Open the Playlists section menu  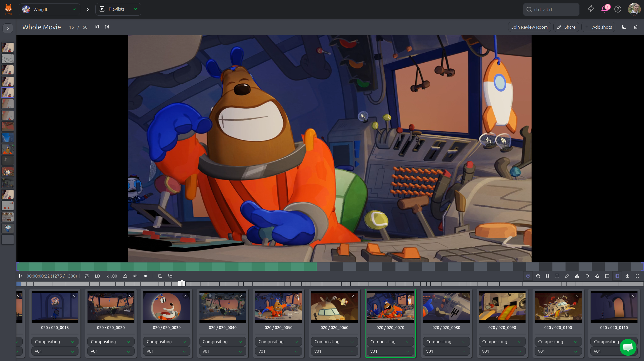click(118, 9)
